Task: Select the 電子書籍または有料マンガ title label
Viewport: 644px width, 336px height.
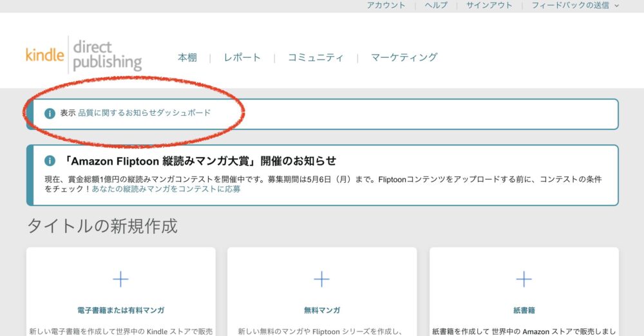Action: [120, 310]
